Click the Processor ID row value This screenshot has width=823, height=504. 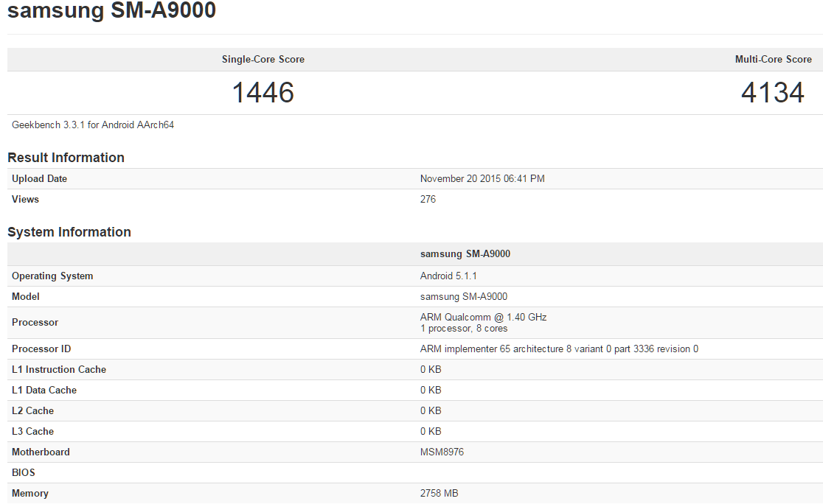pos(559,349)
